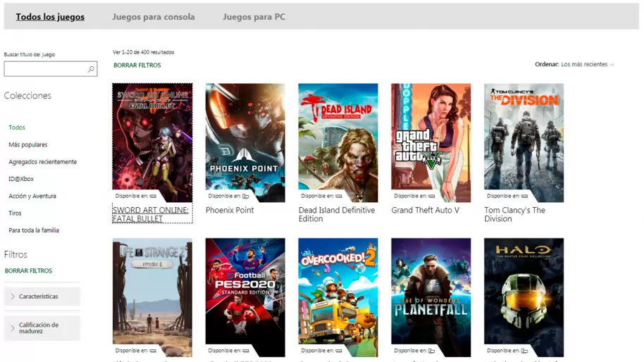Focus the game title search field
Image resolution: width=644 pixels, height=362 pixels.
pos(51,69)
